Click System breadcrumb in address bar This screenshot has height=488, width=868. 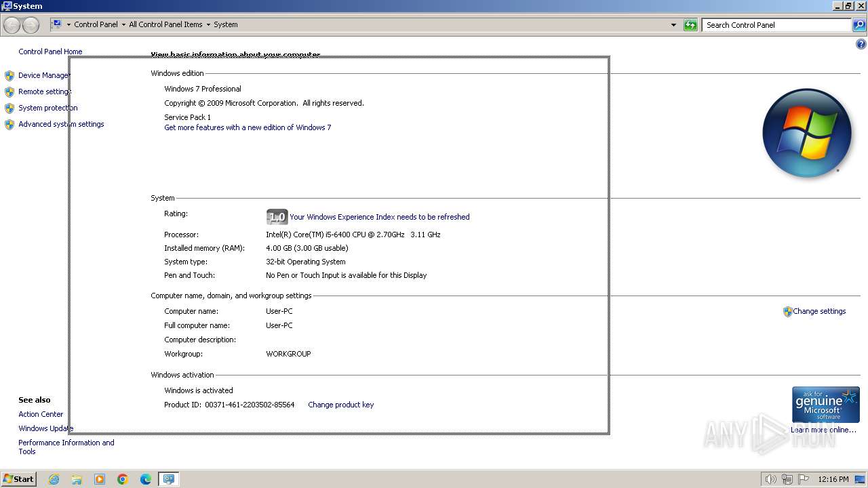[226, 24]
